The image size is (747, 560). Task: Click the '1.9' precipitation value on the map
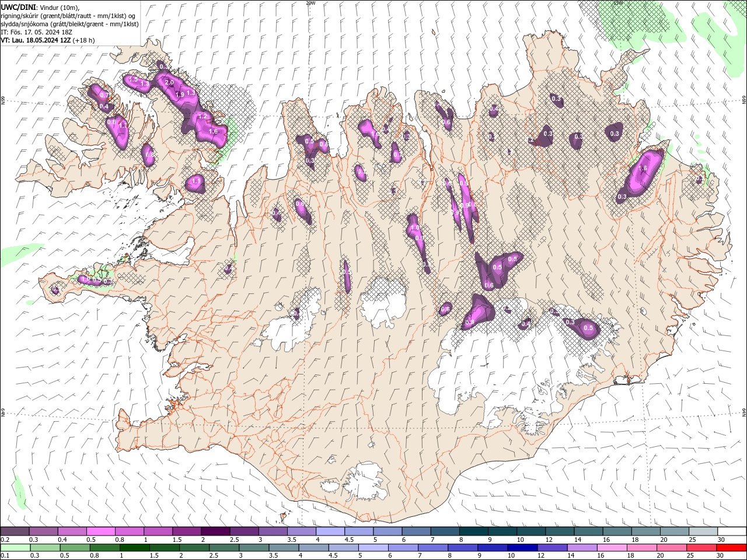pos(180,94)
